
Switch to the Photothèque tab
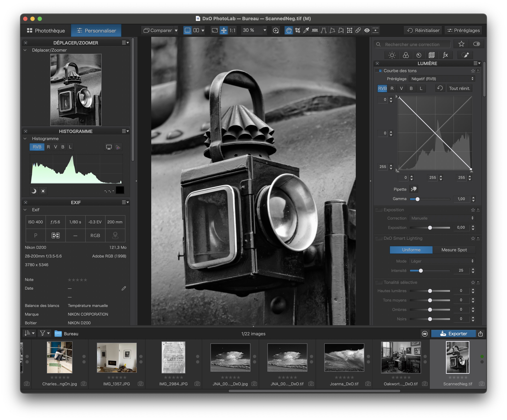click(x=46, y=30)
